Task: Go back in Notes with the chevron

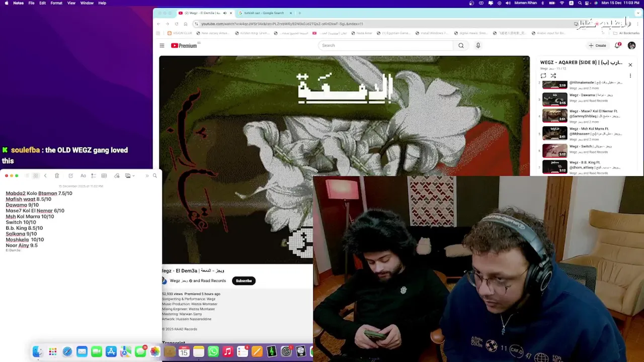Action: [x=45, y=176]
